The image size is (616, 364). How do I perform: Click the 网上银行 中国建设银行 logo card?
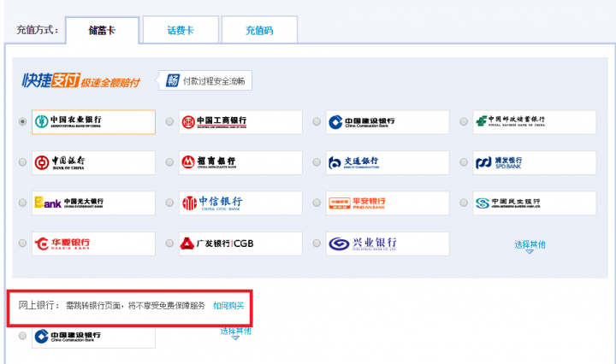[93, 337]
